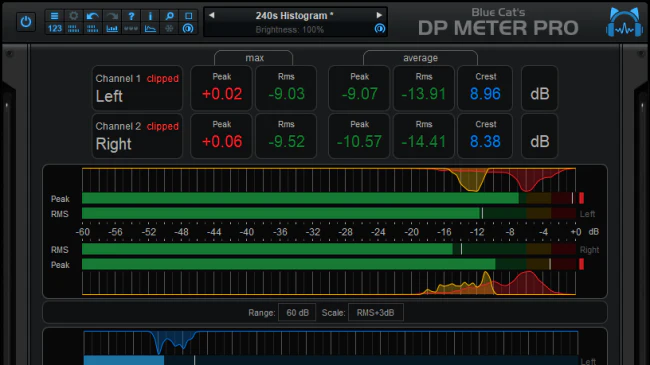Viewport: 650px width, 365px height.
Task: Reset Channel 2 clipped indicator
Action: pos(162,126)
